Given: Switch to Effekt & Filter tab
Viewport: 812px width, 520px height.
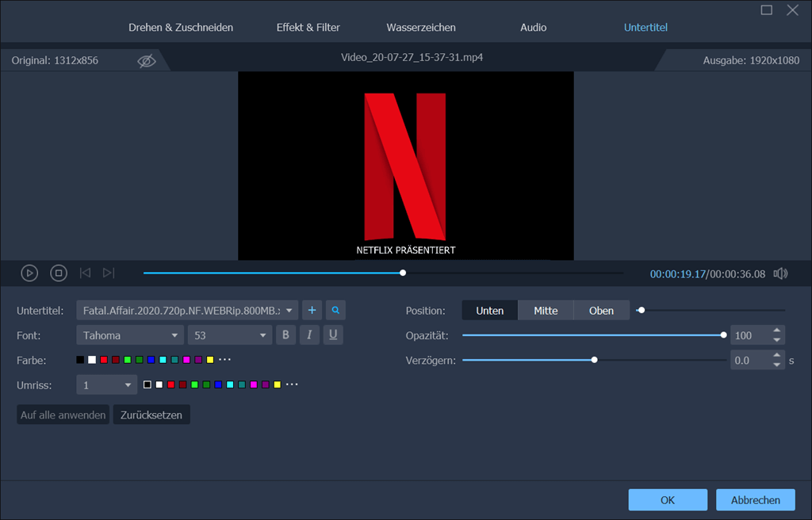Looking at the screenshot, I should (x=308, y=28).
